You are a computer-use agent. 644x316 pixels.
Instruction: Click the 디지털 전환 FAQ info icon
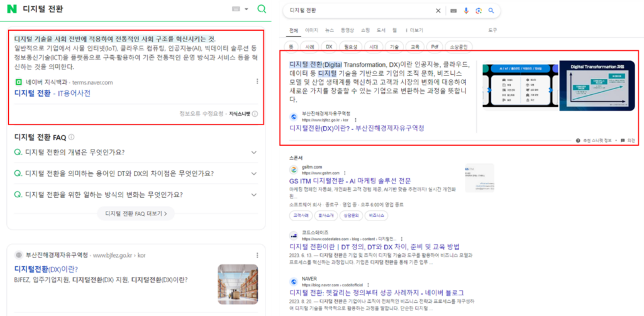(72, 137)
